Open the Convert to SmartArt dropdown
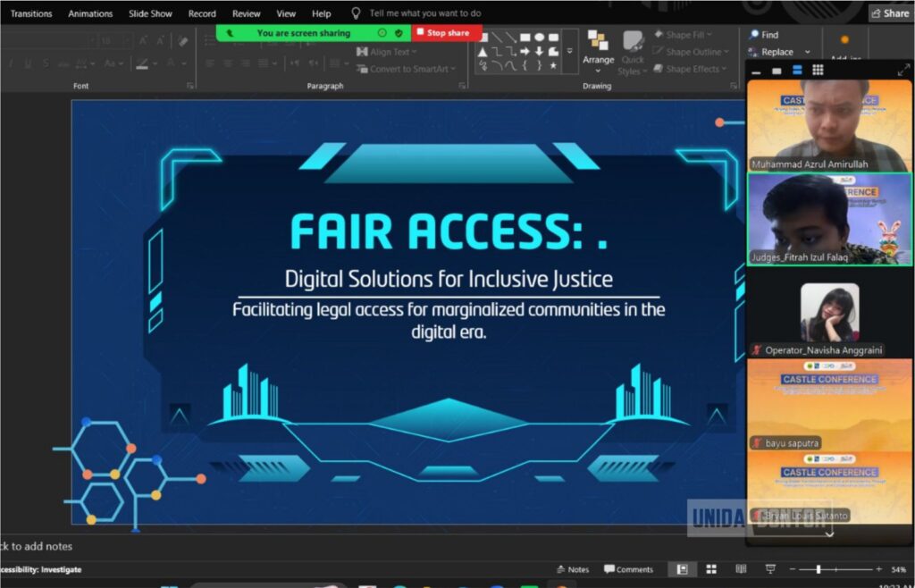Screen dimensions: 915x588 (x=407, y=69)
